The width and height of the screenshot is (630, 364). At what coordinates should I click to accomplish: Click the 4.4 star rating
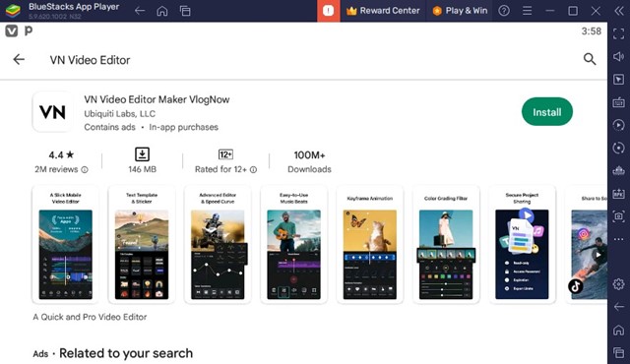pos(61,154)
